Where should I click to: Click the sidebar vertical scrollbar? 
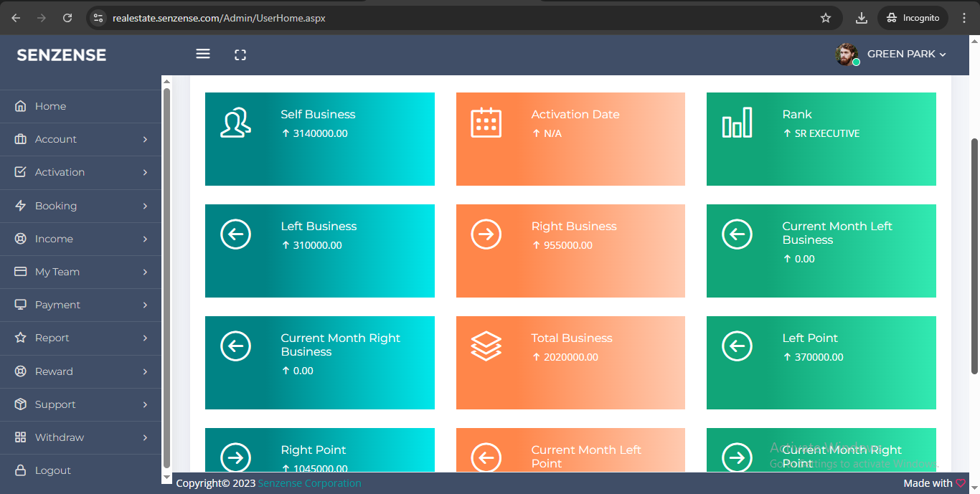(166, 278)
